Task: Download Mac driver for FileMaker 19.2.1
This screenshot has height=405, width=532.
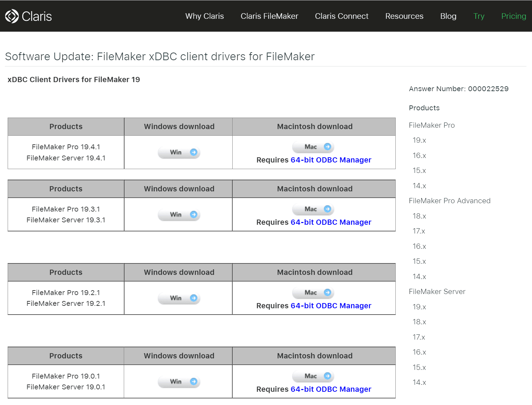Action: coord(313,293)
